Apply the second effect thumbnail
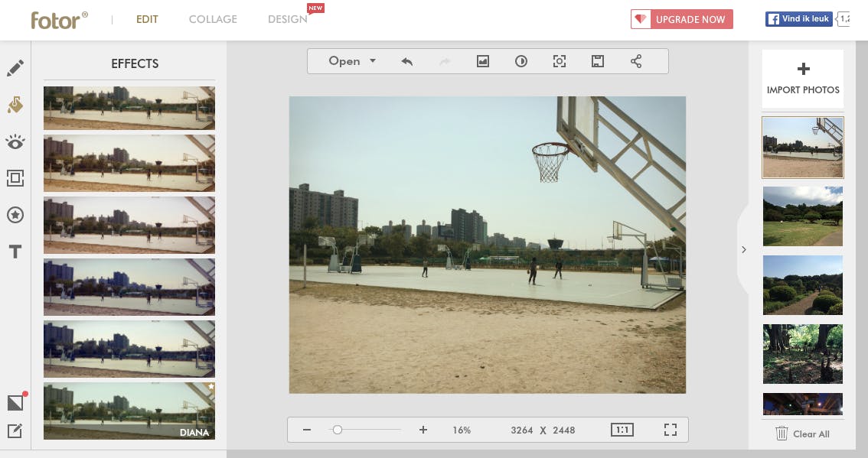Screen dimensions: 868x458 [129, 163]
